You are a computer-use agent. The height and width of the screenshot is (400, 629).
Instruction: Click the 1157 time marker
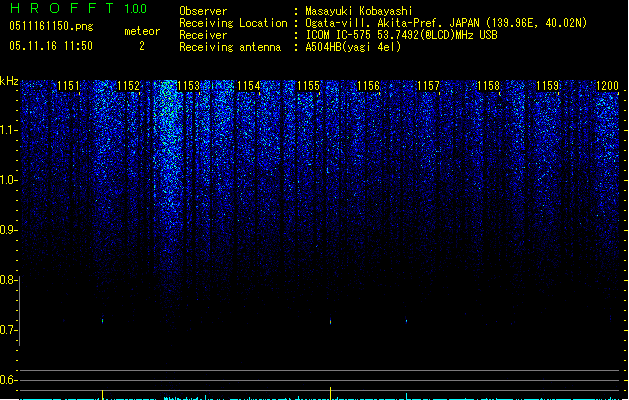[428, 86]
